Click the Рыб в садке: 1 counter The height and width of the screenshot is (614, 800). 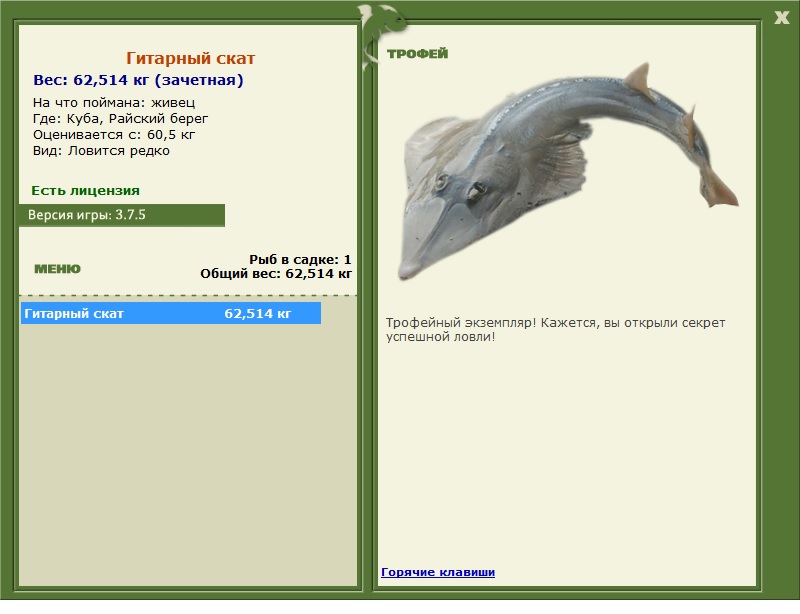300,259
